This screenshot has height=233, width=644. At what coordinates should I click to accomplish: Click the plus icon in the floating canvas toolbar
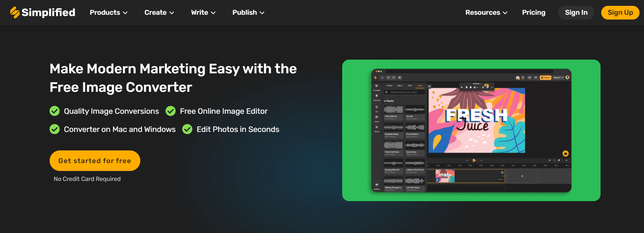[462, 87]
